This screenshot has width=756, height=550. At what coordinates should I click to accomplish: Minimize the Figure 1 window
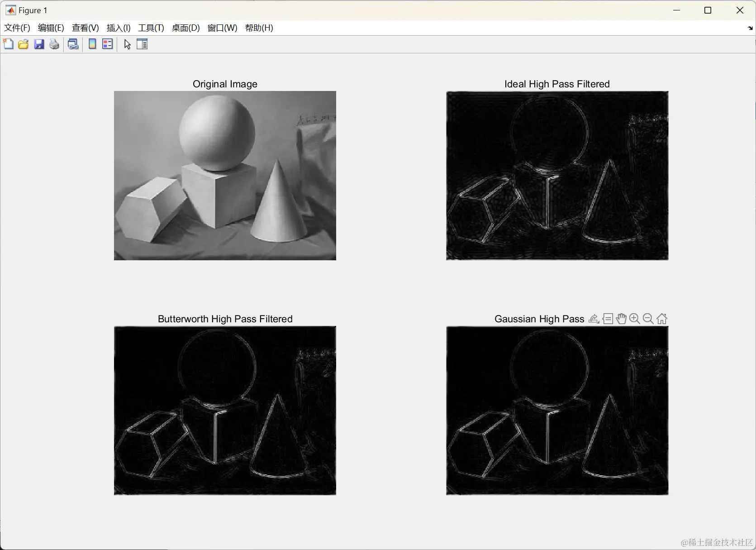click(x=677, y=10)
